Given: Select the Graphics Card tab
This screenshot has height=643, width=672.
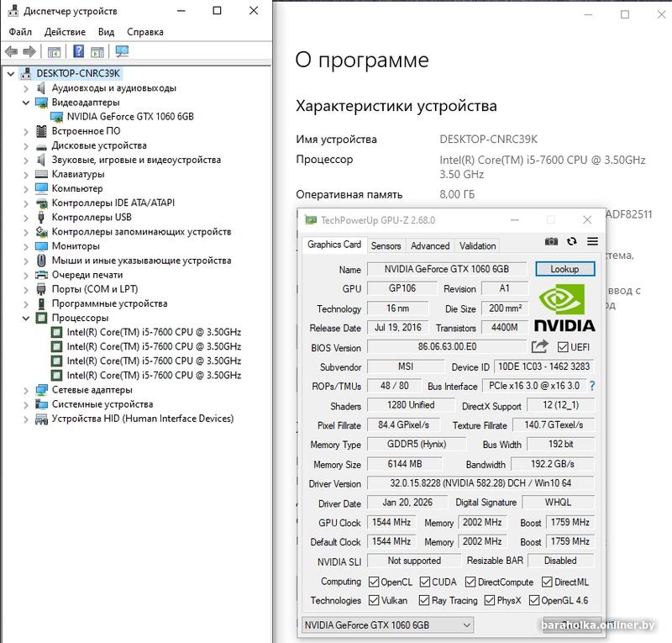Looking at the screenshot, I should (x=334, y=245).
